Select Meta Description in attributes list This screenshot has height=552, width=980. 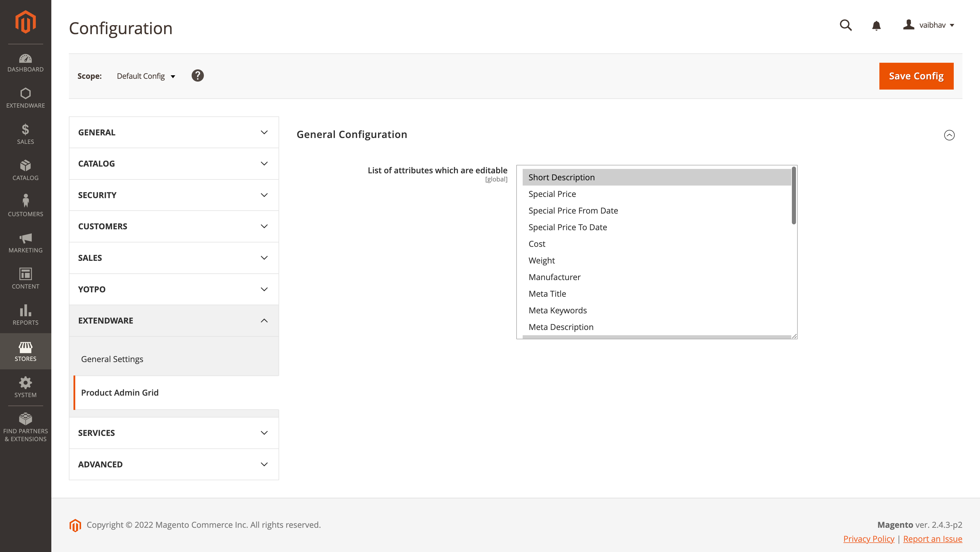coord(561,327)
